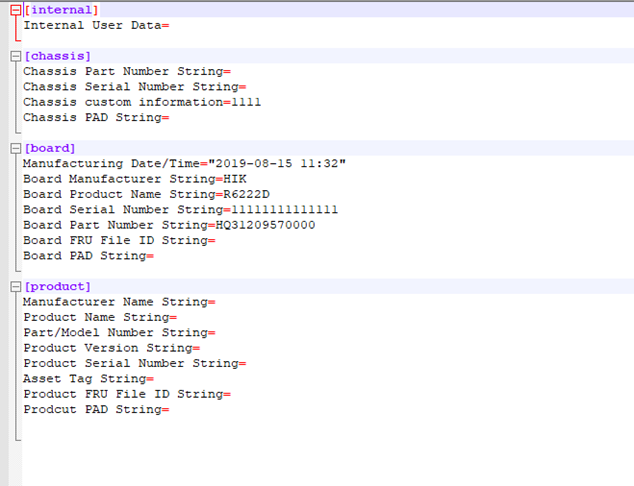Click the [product] section header text

point(57,287)
